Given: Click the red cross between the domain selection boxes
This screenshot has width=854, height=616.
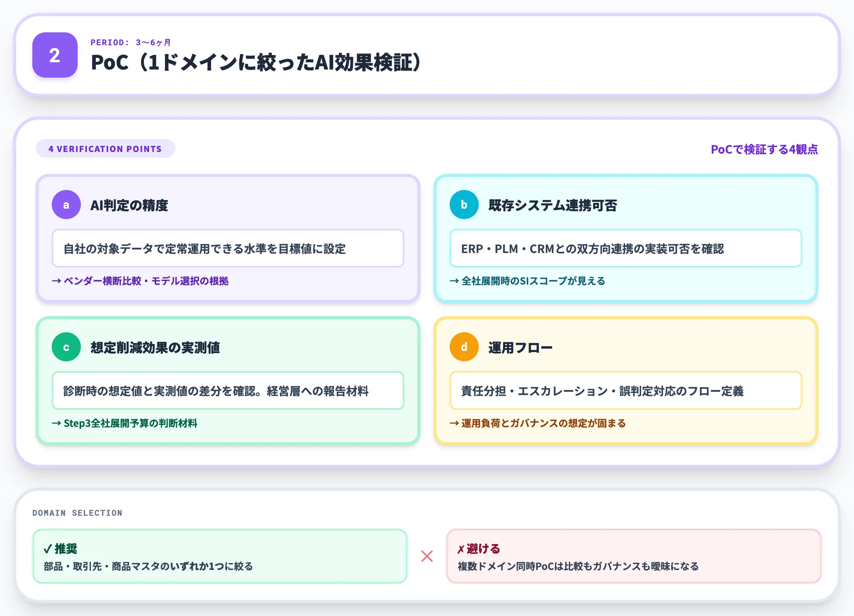Looking at the screenshot, I should click(427, 556).
